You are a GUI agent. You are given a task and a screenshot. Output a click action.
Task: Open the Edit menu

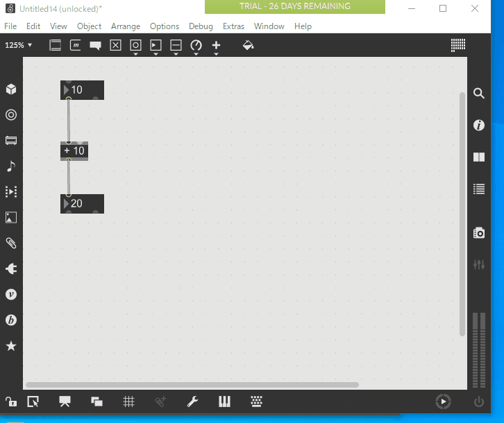(x=33, y=26)
